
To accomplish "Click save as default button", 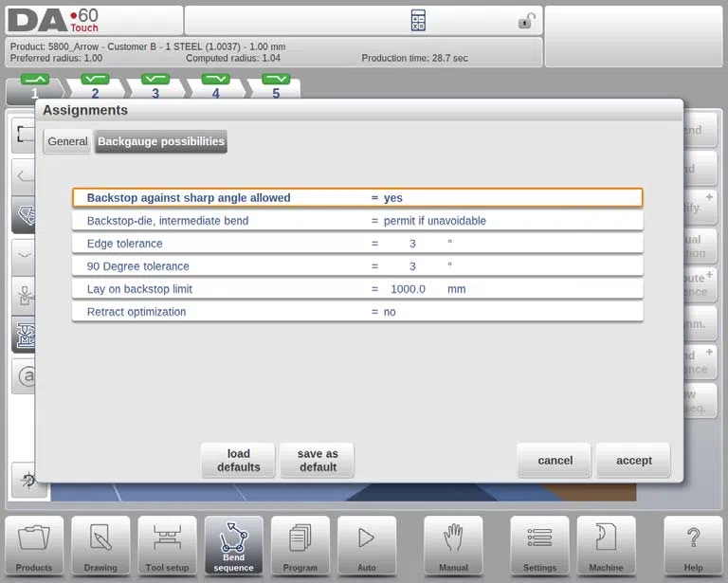I will tap(318, 461).
